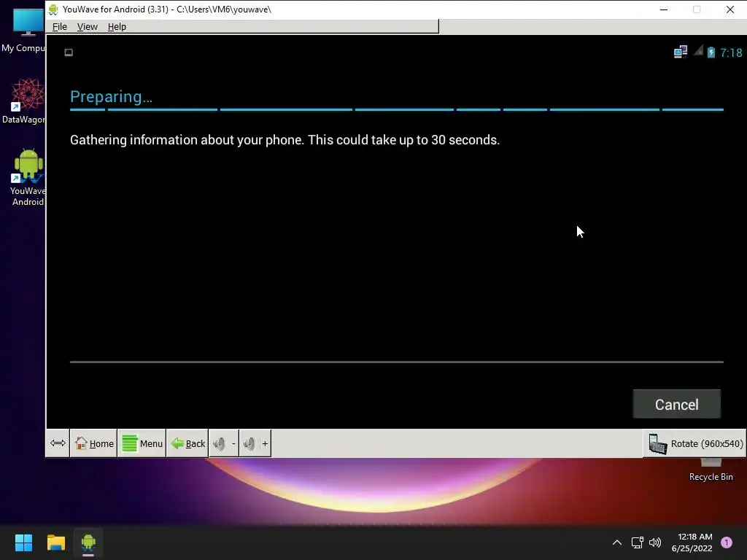Open the File menu
Screen dimensions: 747x560
tap(60, 27)
